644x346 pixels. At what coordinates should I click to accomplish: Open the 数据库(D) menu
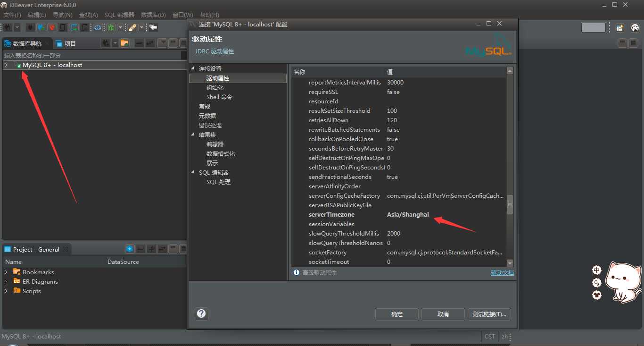(x=153, y=15)
